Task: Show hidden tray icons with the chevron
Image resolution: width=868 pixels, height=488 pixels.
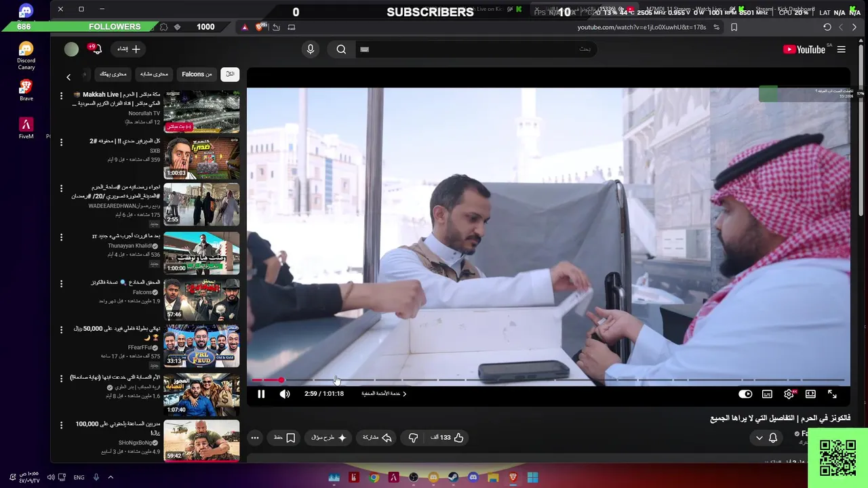Action: pyautogui.click(x=111, y=477)
